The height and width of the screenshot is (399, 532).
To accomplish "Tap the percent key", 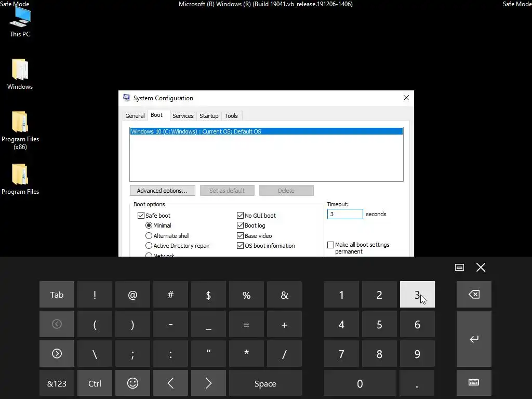I will [x=246, y=295].
